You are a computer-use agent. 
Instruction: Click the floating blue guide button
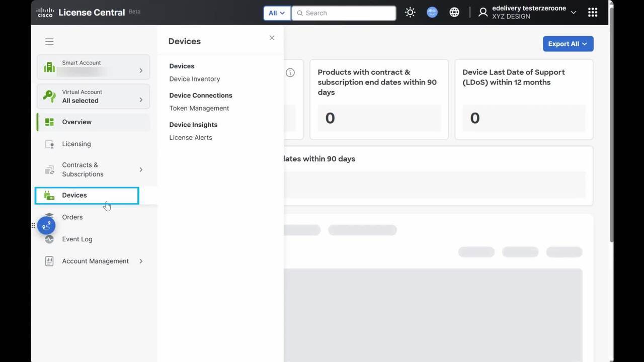point(46,226)
